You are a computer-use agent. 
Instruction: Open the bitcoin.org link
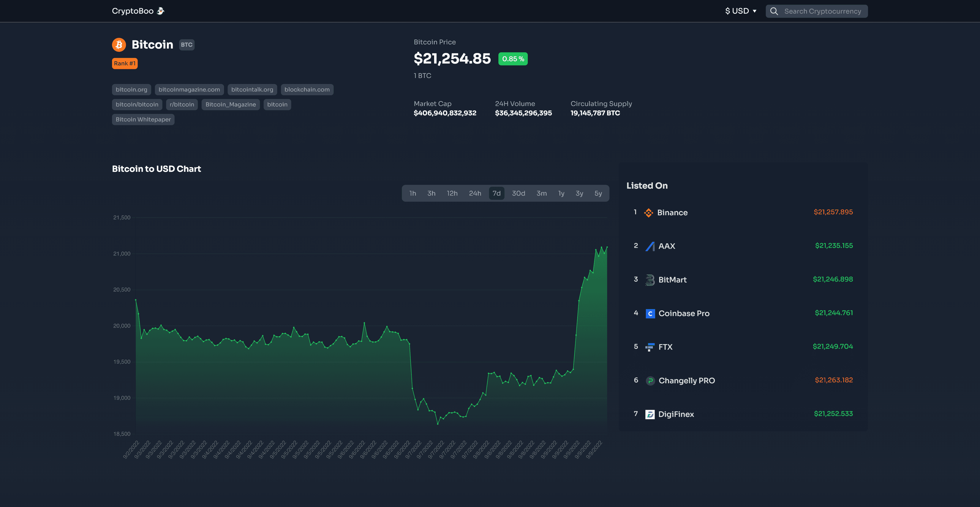[131, 89]
